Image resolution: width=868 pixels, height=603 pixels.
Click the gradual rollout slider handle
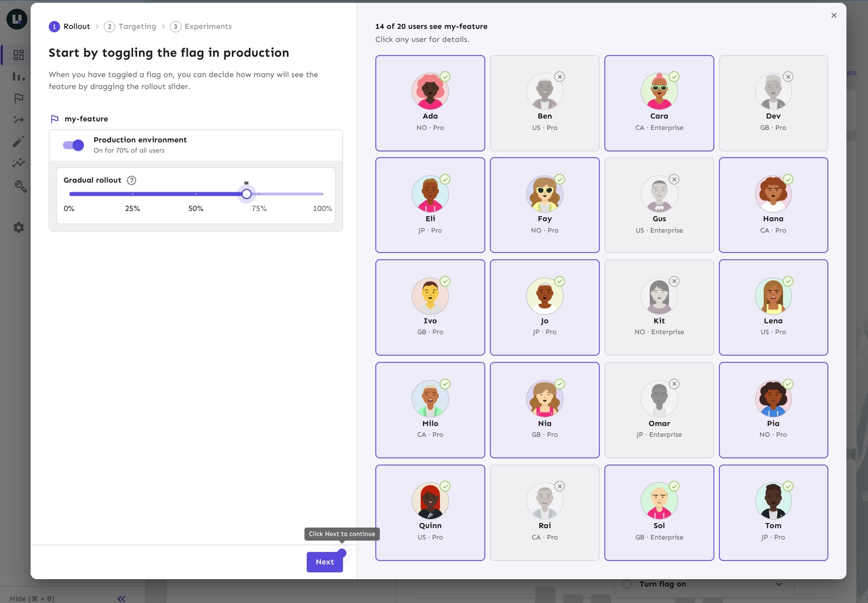click(x=247, y=194)
